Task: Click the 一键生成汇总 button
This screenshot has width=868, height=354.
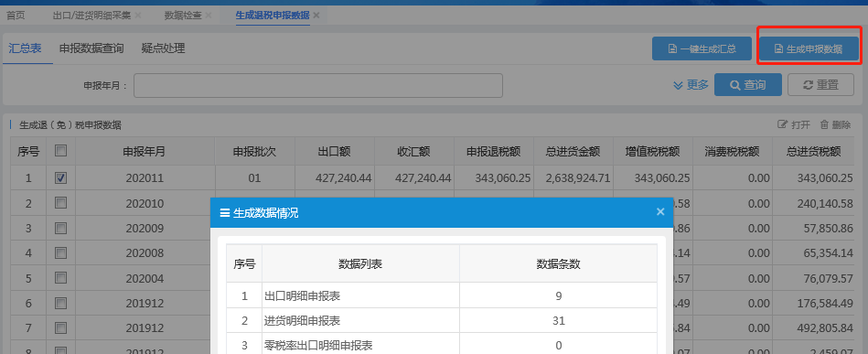Action: tap(702, 48)
